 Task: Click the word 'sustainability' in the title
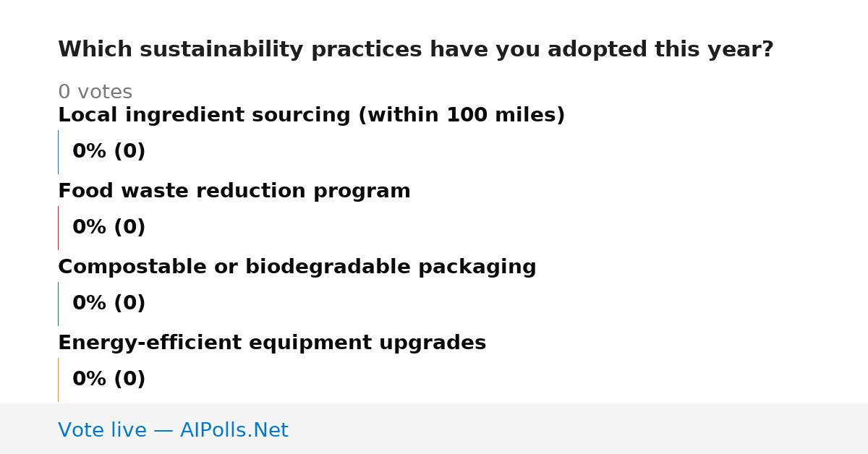click(x=221, y=49)
